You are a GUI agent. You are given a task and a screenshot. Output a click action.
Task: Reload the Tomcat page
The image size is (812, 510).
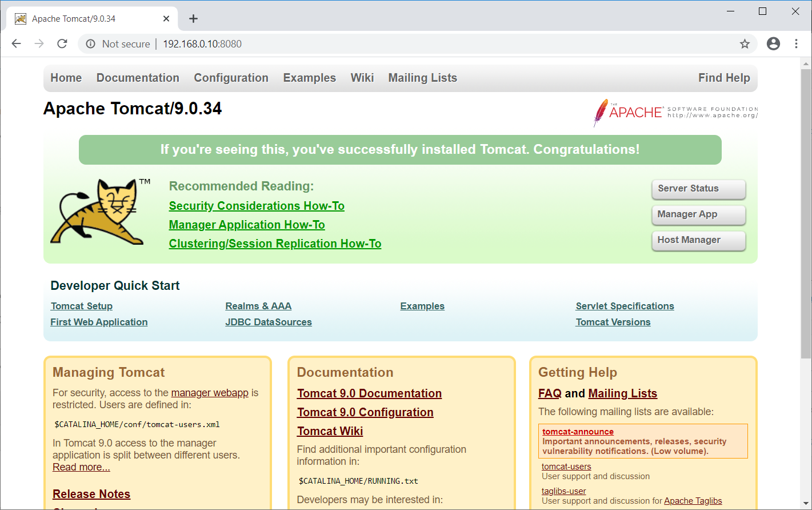click(62, 43)
